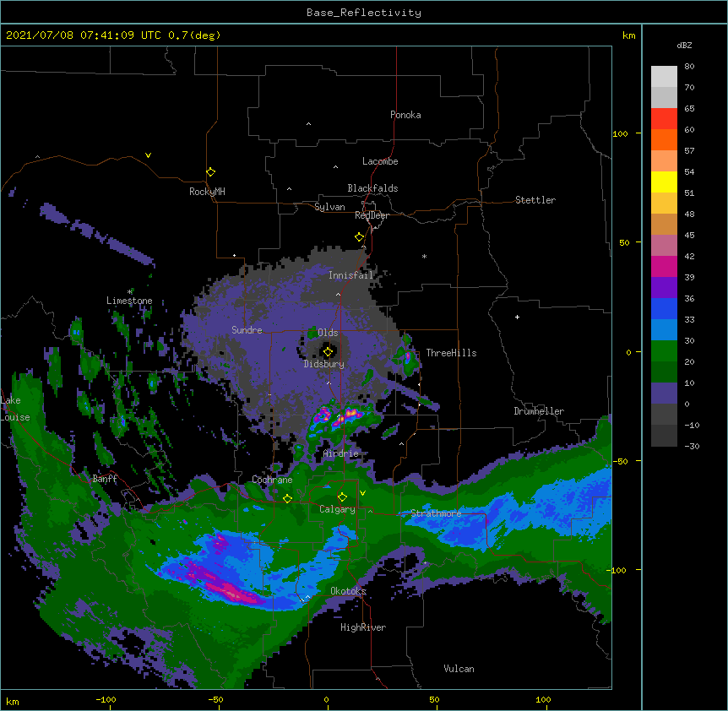Viewport: 728px width, 711px height.
Task: Click the ThreeHills label
Action: pyautogui.click(x=451, y=353)
